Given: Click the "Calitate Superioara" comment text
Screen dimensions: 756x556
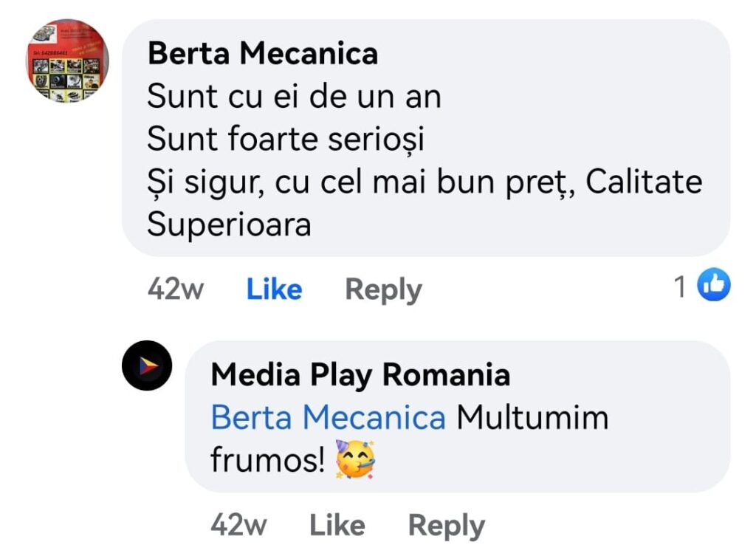Looking at the screenshot, I should point(642,182).
